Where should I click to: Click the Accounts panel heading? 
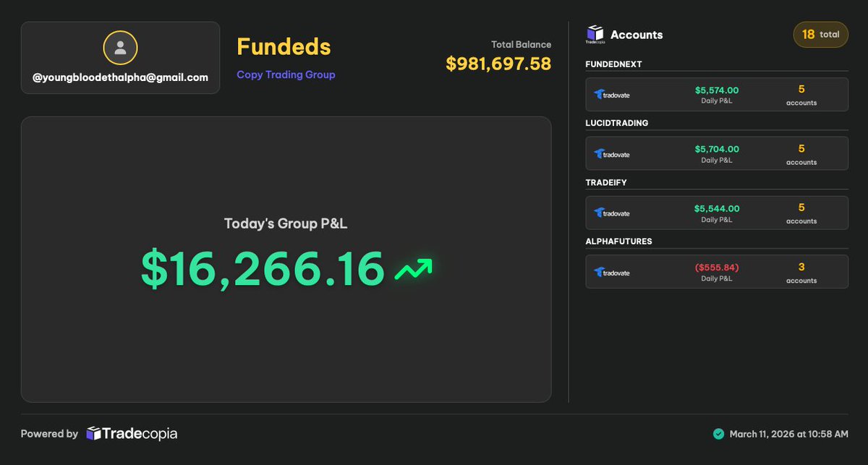[637, 35]
